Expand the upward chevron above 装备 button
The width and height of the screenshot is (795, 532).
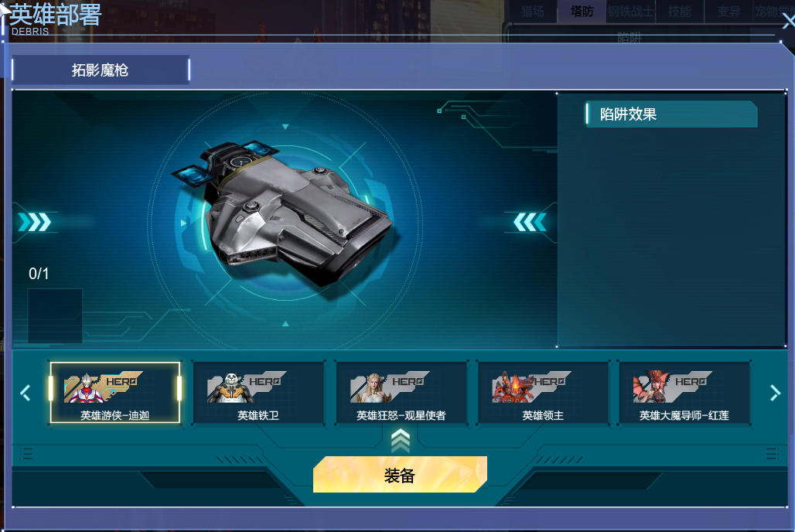[x=401, y=440]
